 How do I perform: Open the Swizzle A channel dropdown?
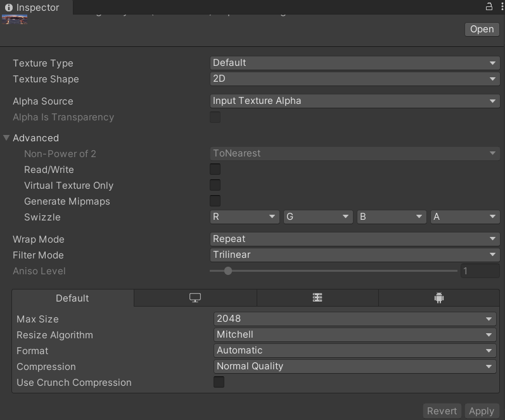click(465, 217)
